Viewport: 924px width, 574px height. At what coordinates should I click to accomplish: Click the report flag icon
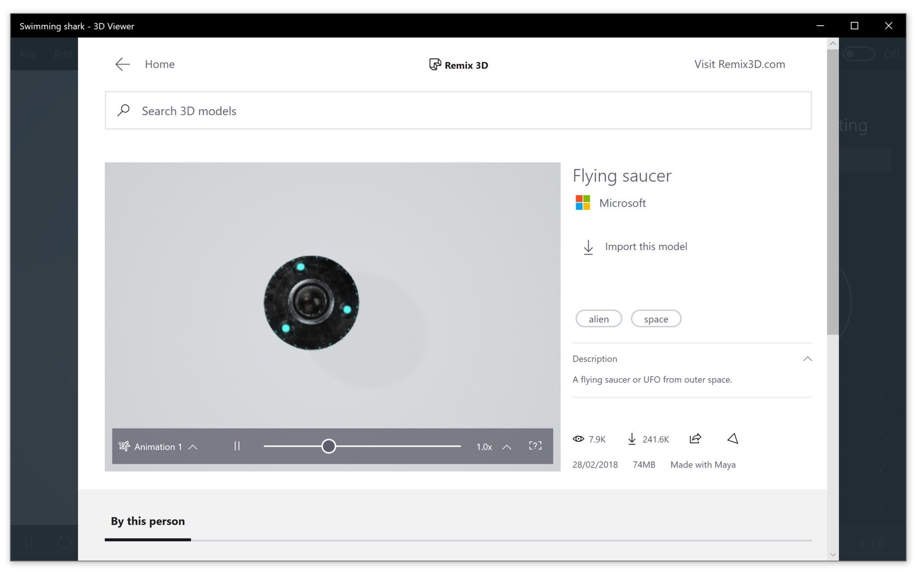[x=733, y=439]
